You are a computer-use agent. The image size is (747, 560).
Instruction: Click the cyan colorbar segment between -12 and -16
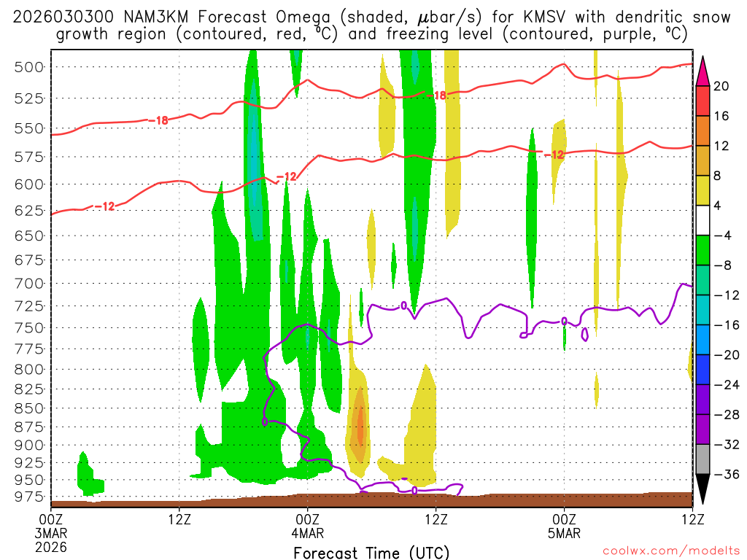coord(703,310)
